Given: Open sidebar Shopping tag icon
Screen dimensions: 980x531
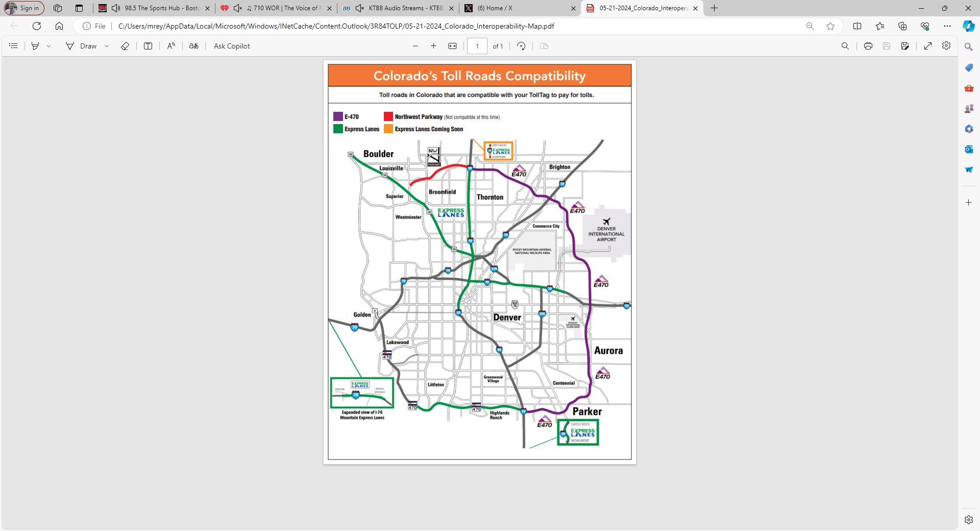Looking at the screenshot, I should tap(969, 67).
